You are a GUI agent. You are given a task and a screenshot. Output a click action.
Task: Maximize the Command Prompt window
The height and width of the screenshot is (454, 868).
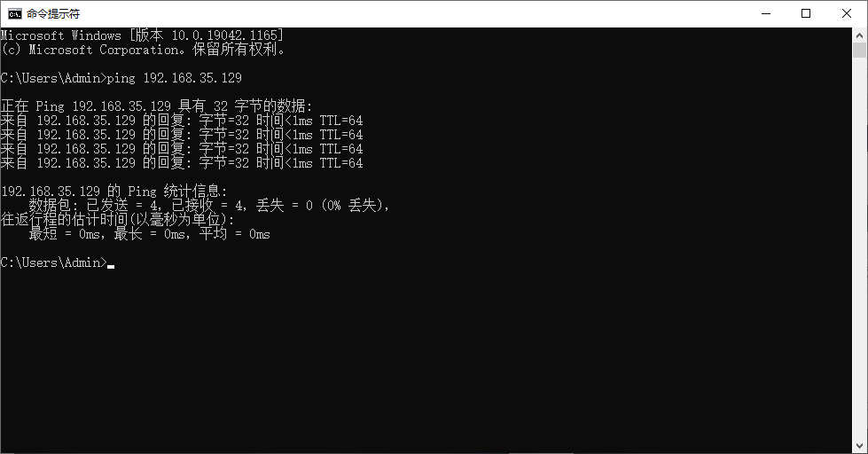(x=806, y=14)
